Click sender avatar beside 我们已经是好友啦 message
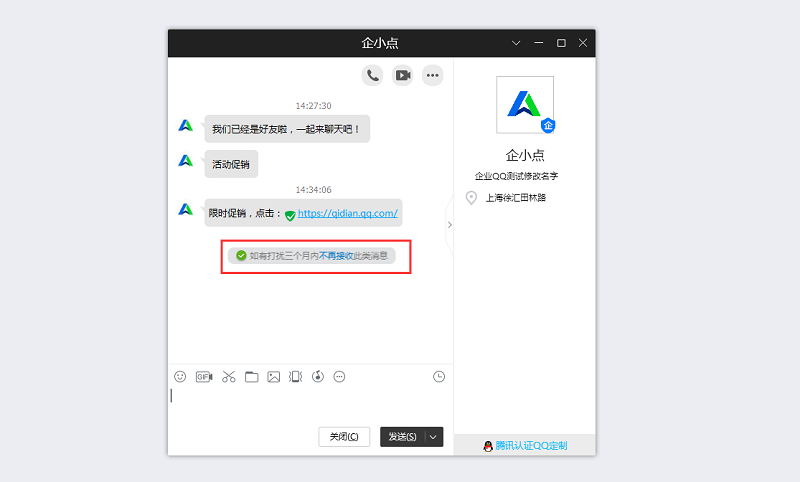Screen dimensions: 800x482 point(186,125)
